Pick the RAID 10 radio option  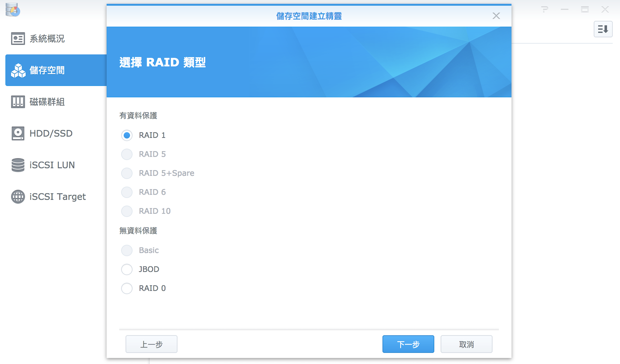(x=127, y=211)
